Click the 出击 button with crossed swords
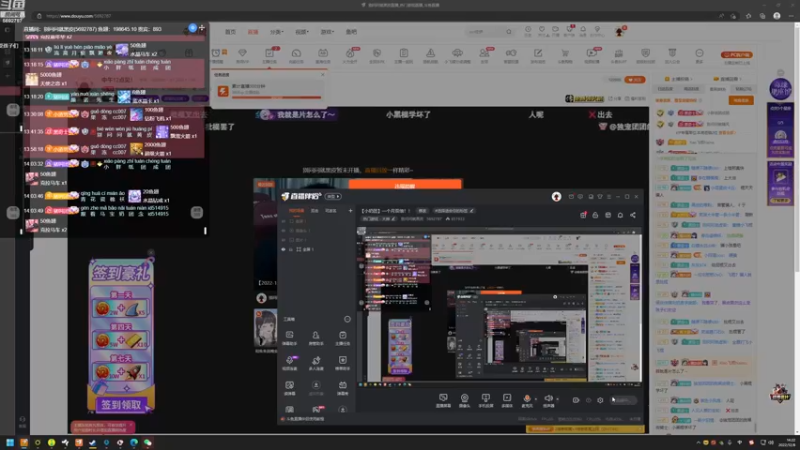Viewport: 800px width, 450px height. click(601, 115)
